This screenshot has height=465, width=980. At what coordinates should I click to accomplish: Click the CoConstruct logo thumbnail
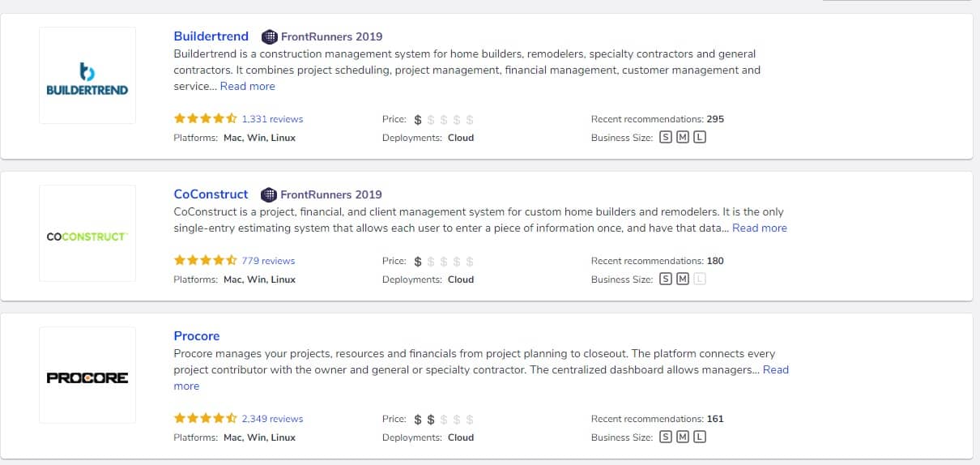(87, 233)
